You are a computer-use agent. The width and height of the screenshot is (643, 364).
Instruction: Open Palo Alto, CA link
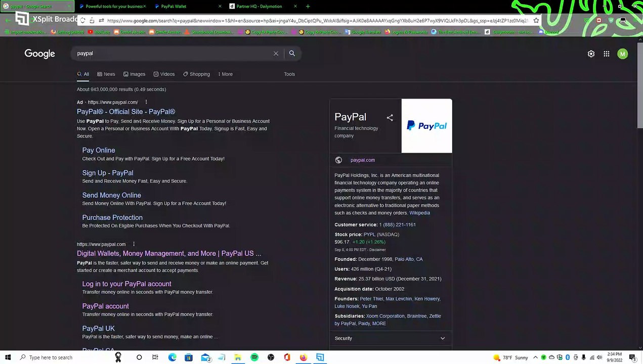[409, 259]
